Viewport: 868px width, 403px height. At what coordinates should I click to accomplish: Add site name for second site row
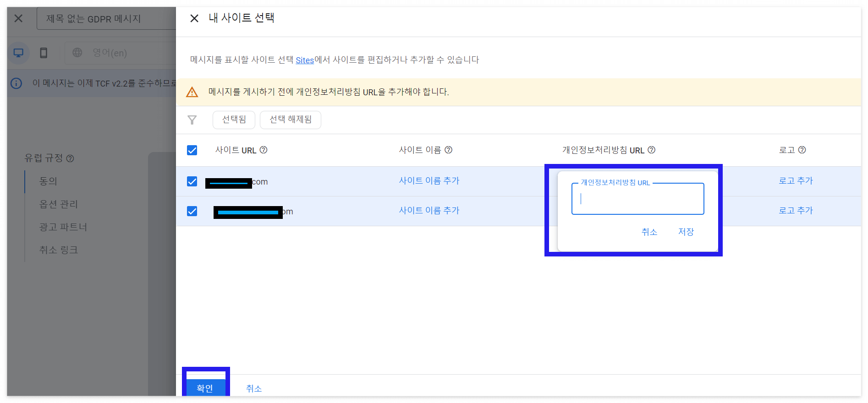click(429, 210)
